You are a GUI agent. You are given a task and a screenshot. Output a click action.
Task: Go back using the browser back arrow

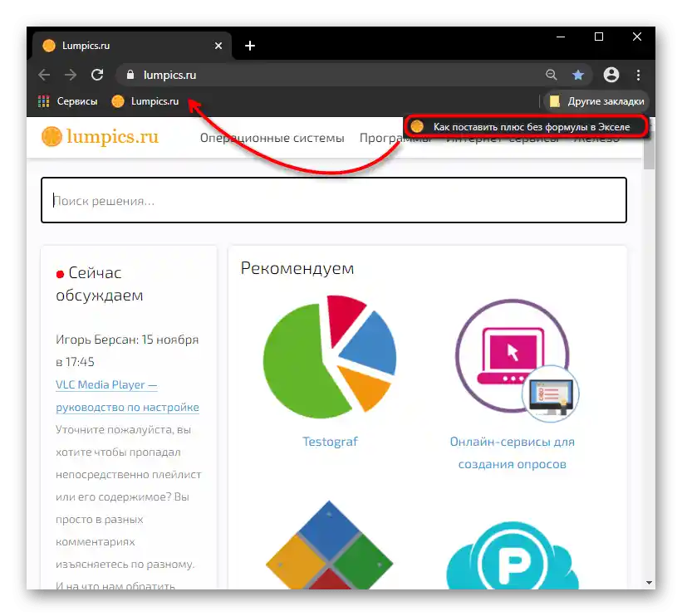pyautogui.click(x=44, y=75)
